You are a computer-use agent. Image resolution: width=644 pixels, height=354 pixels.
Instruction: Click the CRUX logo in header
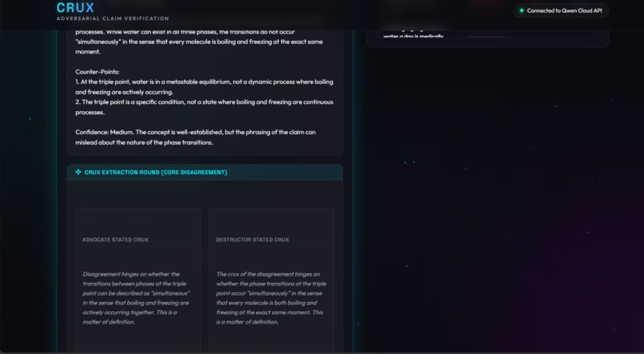pyautogui.click(x=76, y=7)
